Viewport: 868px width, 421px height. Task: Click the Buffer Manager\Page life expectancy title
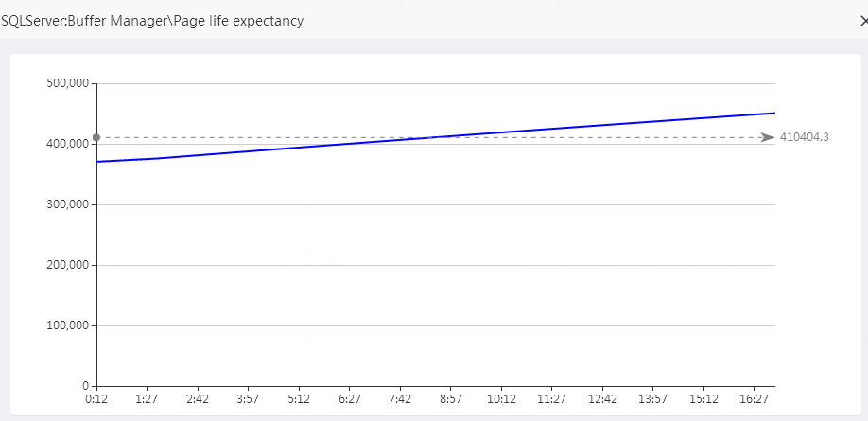pos(152,21)
